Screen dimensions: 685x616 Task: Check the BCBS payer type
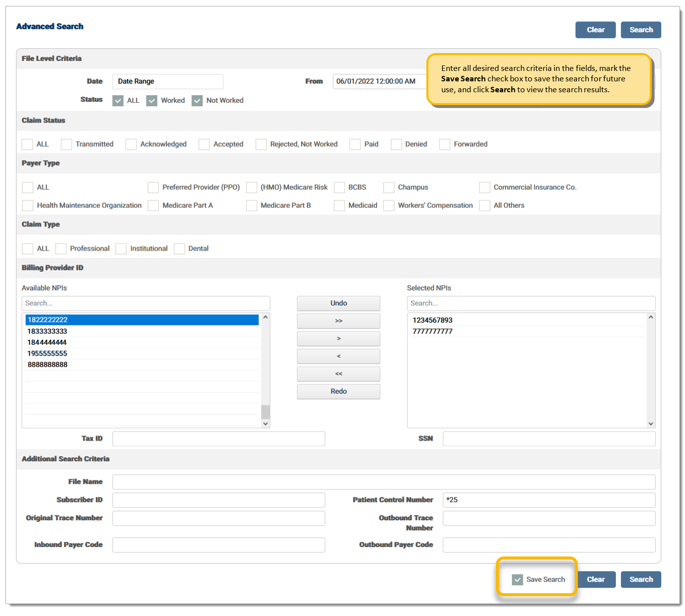click(x=340, y=187)
